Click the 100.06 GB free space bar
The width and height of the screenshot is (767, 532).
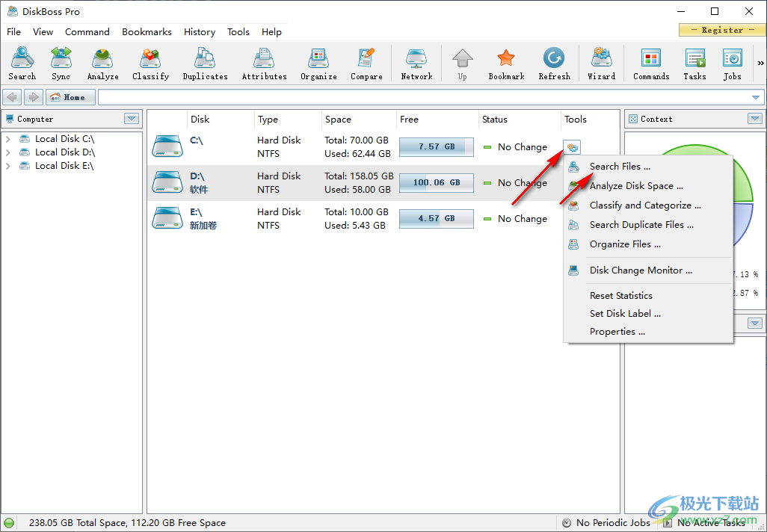click(437, 182)
